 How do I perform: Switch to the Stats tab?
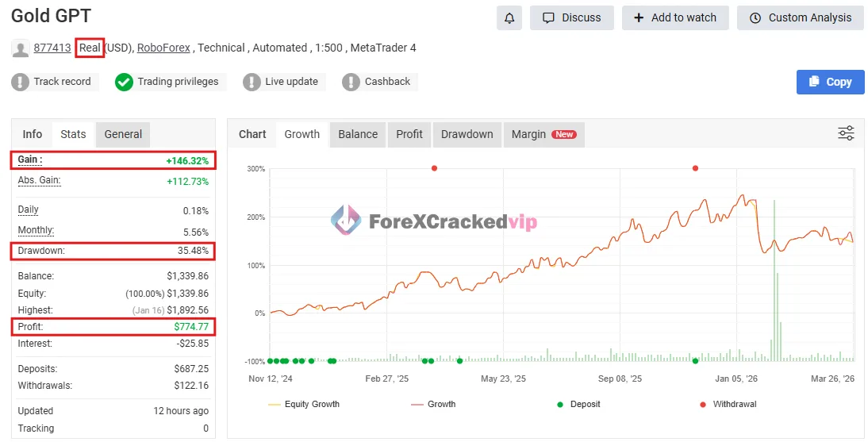coord(73,135)
